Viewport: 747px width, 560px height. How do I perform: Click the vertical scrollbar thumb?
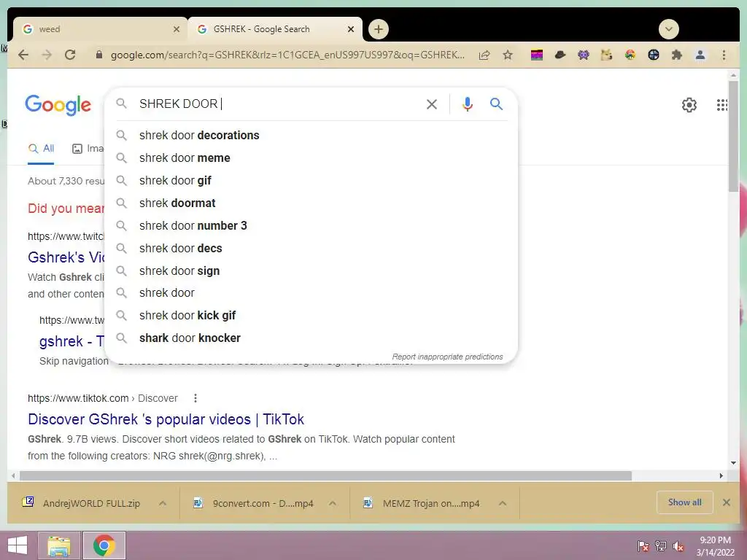coord(733,136)
